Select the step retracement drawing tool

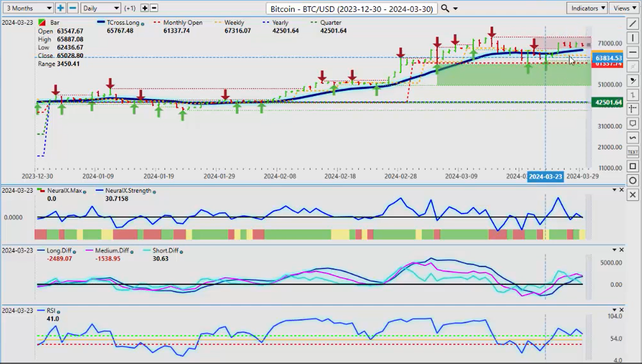633,95
